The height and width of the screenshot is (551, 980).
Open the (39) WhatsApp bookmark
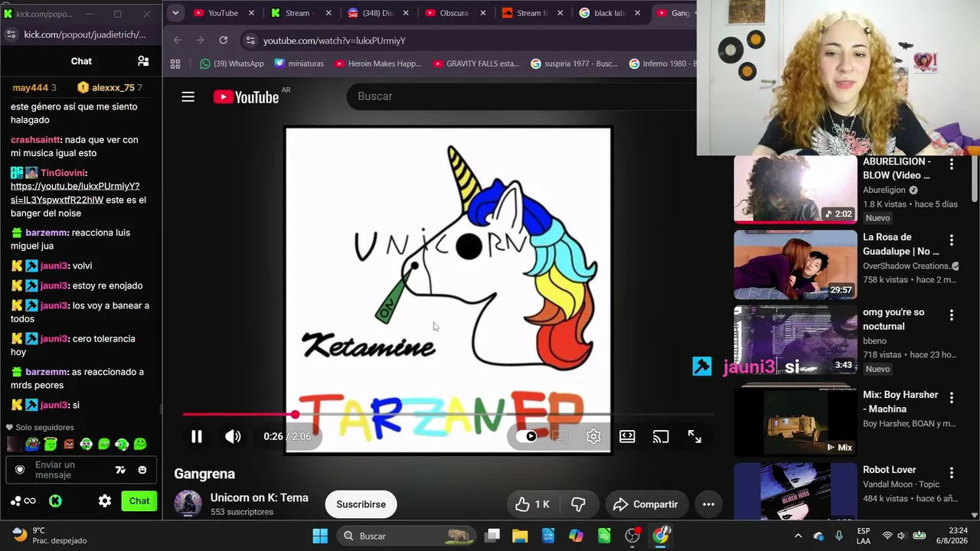click(231, 64)
